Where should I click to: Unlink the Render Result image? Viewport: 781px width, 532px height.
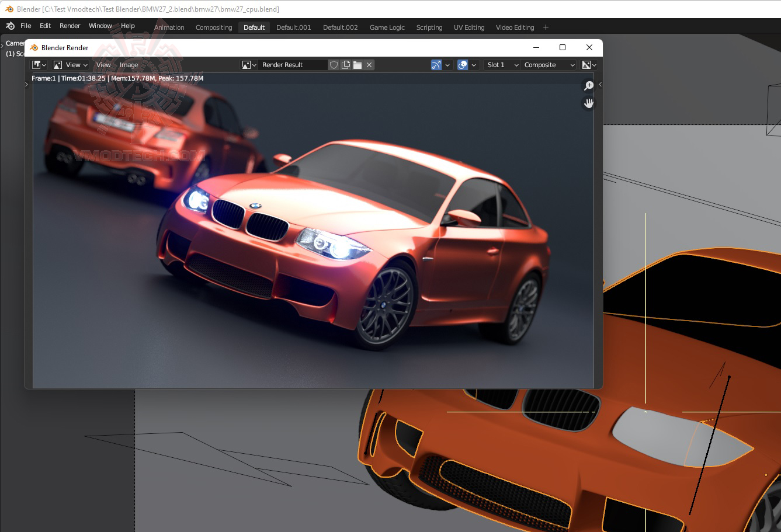(x=369, y=65)
